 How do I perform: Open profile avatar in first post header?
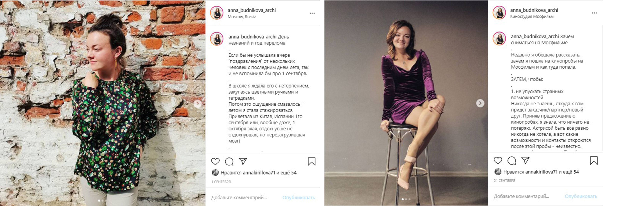click(216, 13)
